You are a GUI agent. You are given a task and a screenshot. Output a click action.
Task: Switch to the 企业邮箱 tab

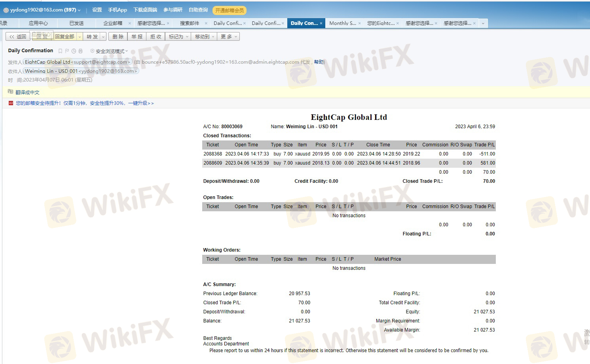113,23
